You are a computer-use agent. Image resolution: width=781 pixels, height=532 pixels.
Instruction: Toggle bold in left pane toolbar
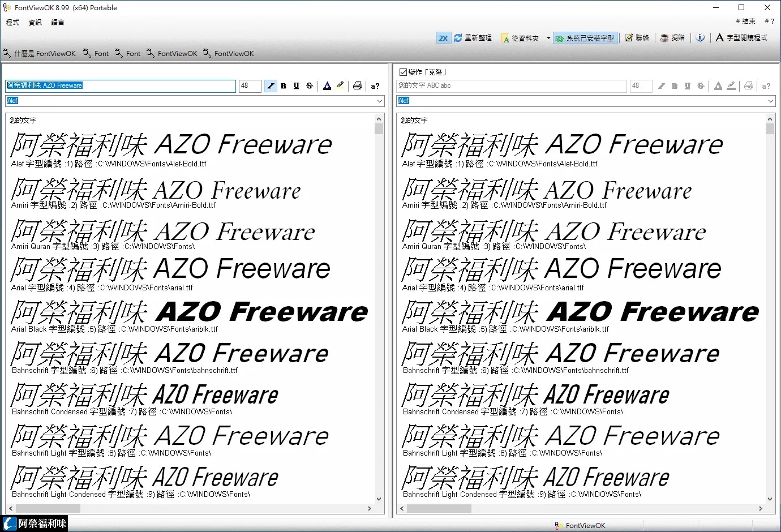[x=284, y=86]
